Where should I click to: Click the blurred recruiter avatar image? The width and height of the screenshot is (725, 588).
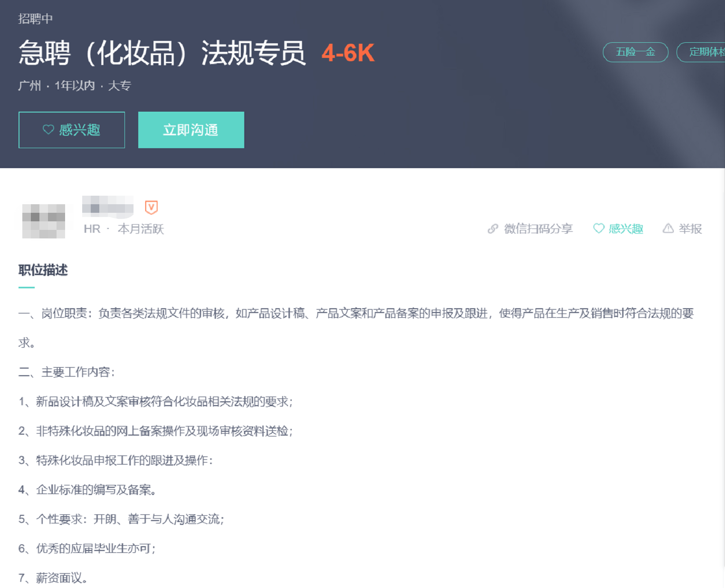[x=44, y=221]
